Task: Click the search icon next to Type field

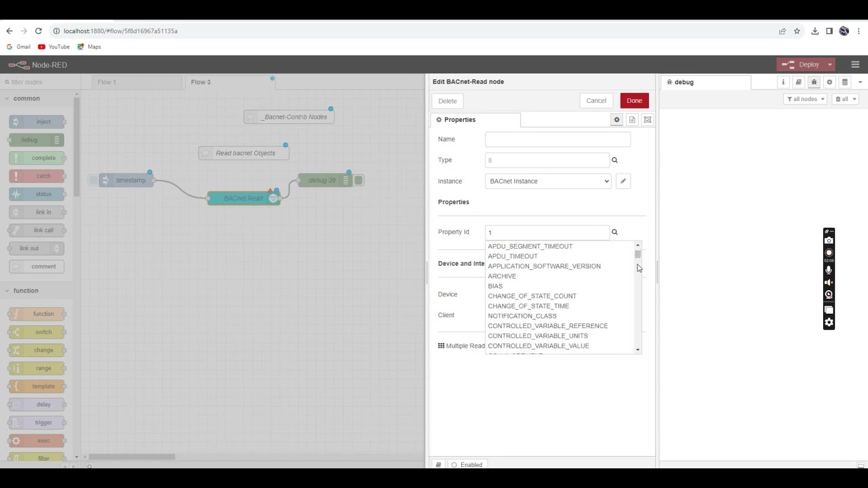Action: (x=614, y=160)
